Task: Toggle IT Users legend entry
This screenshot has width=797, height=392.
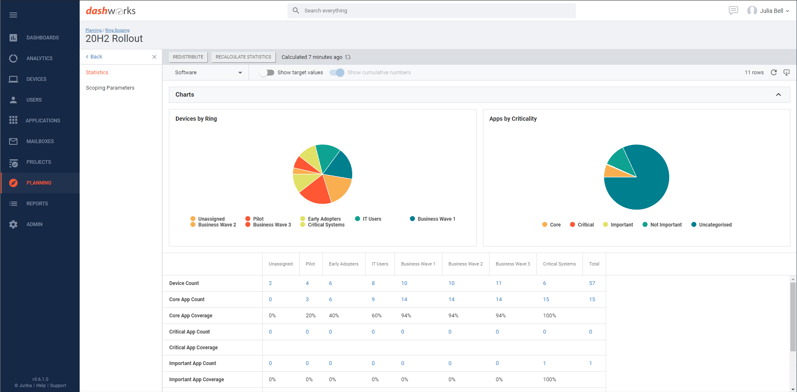Action: (x=368, y=219)
